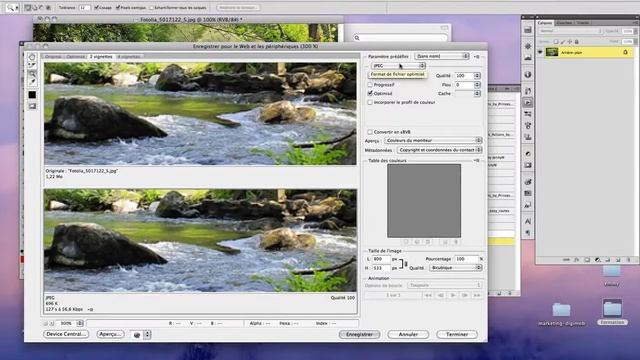Open the Options de boucle dropdown
The image size is (640, 360).
444,285
